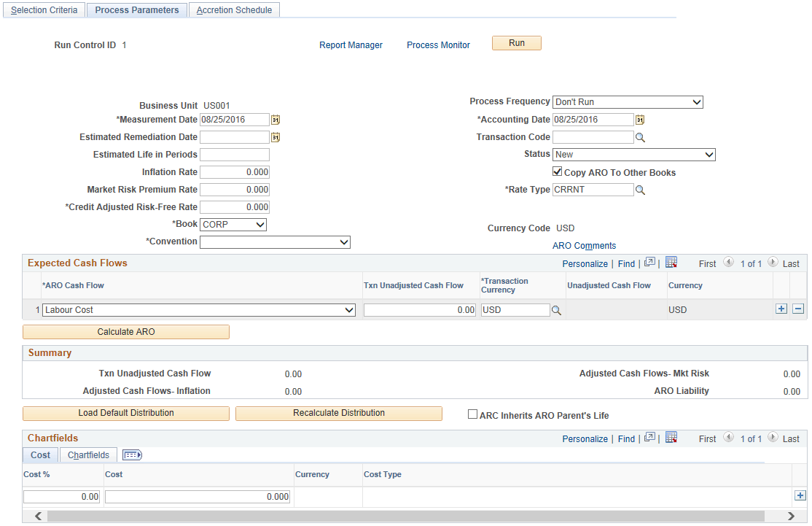Click the Inflation Rate input field

234,171
